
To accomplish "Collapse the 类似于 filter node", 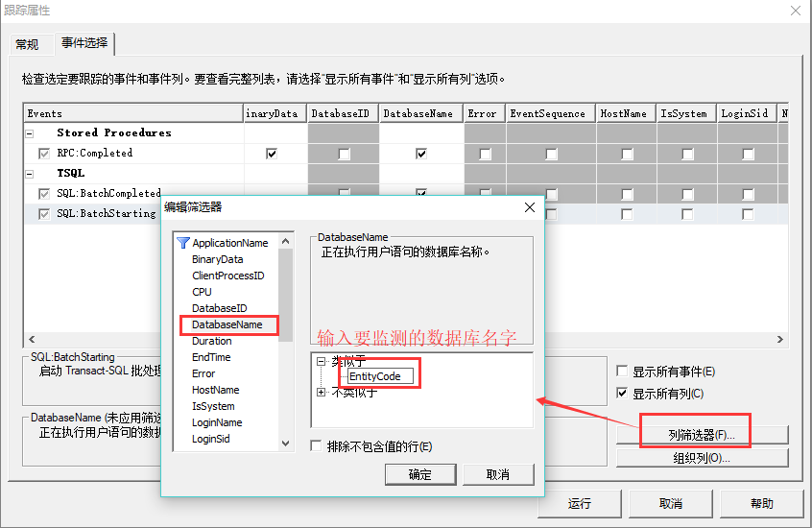I will click(322, 361).
